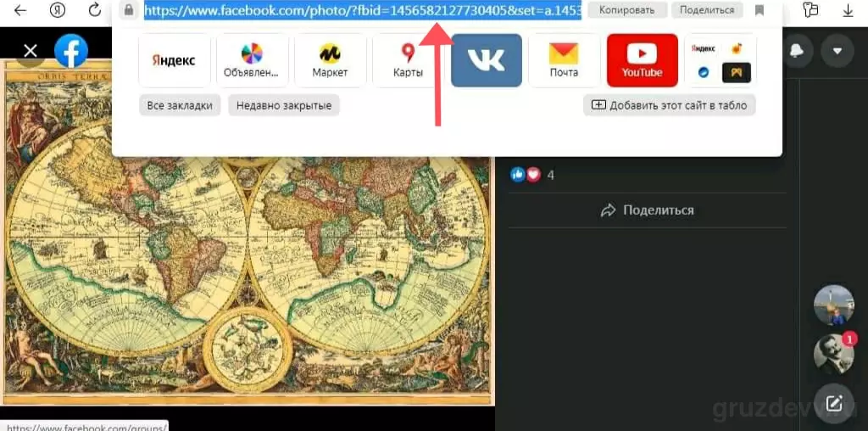Start new message with compose icon
Image resolution: width=868 pixels, height=431 pixels.
[834, 403]
